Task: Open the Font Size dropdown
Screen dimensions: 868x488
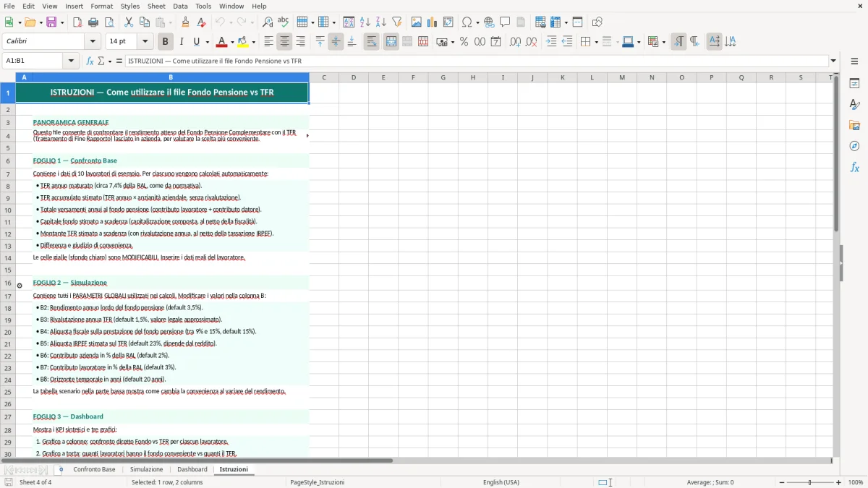Action: coord(145,42)
